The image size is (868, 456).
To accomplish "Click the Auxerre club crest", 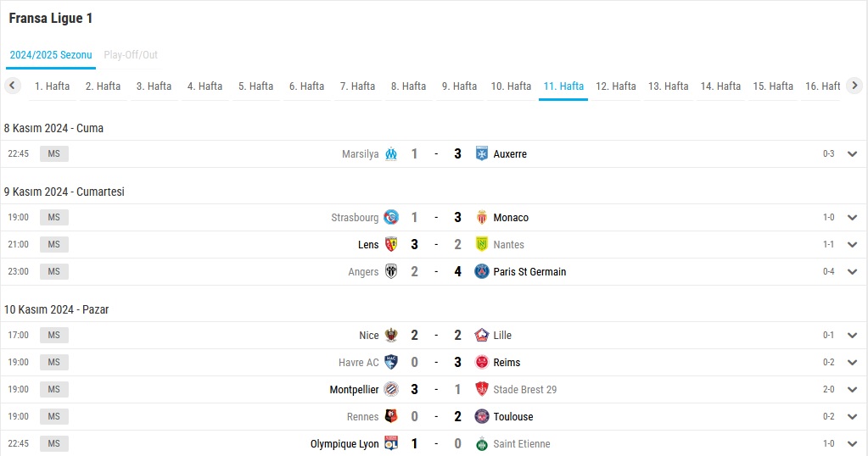I will tap(482, 153).
